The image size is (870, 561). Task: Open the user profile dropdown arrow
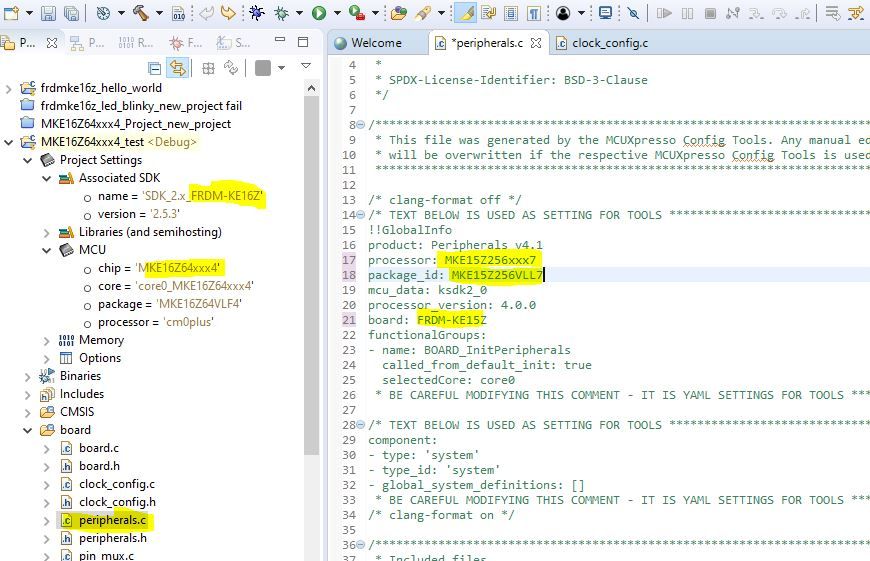tap(581, 13)
